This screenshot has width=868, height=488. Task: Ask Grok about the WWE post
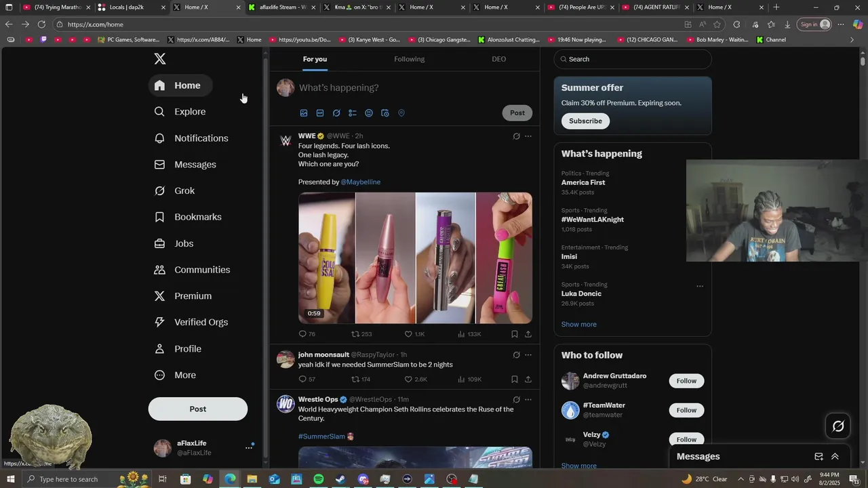pos(516,136)
